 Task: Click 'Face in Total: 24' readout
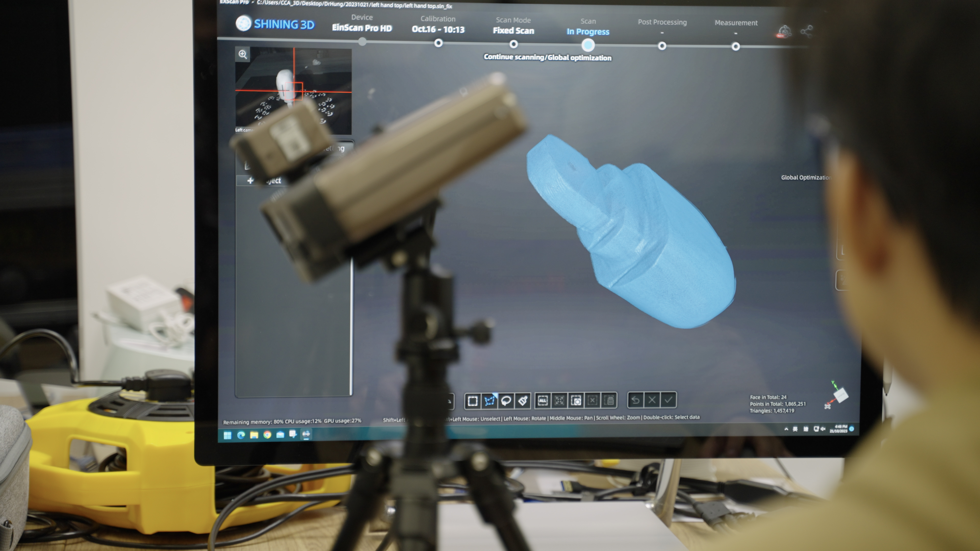click(x=768, y=397)
